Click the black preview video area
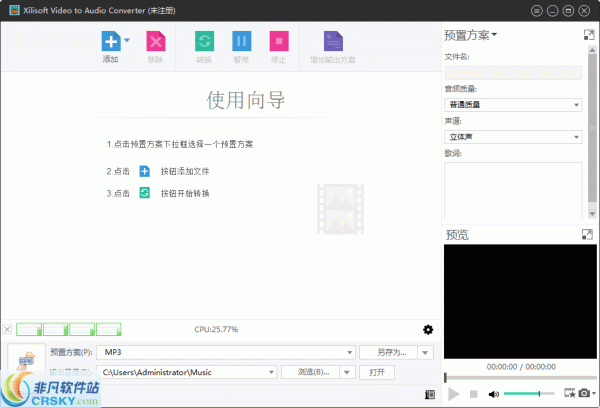Screen dimensions: 600x408 (x=520, y=302)
